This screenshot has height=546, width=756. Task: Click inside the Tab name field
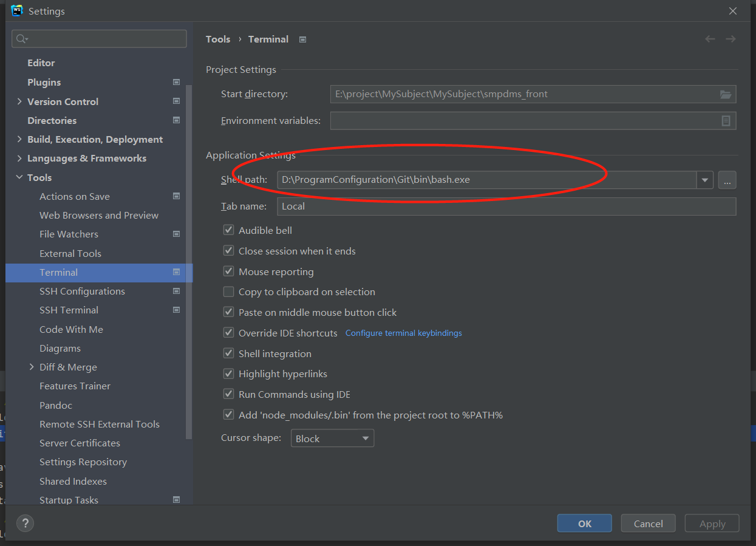coord(425,206)
